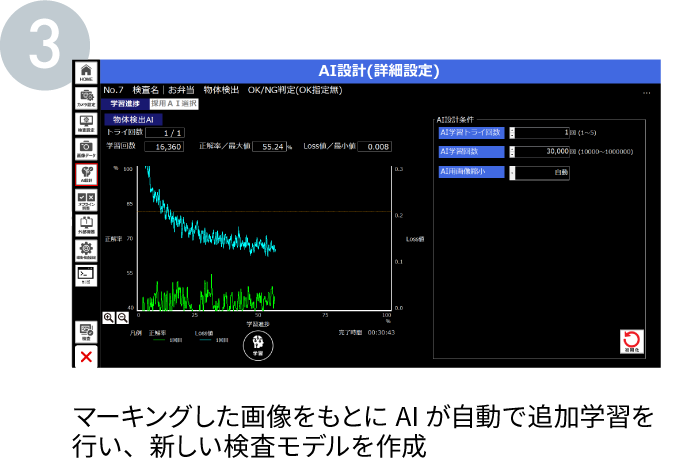Click the AI学習トライ回数 value field showing 1
688x458 pixels.
pyautogui.click(x=542, y=133)
